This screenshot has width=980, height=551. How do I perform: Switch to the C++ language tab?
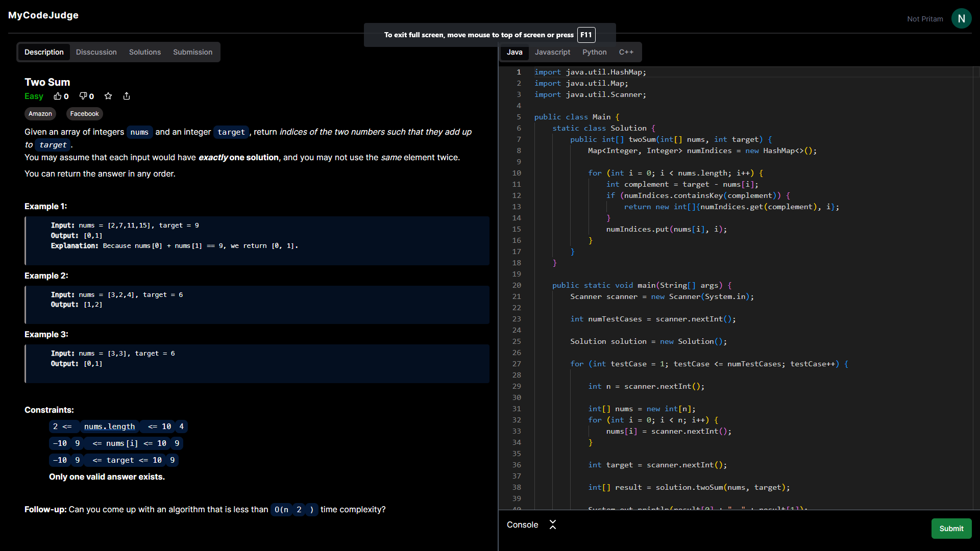tap(625, 52)
